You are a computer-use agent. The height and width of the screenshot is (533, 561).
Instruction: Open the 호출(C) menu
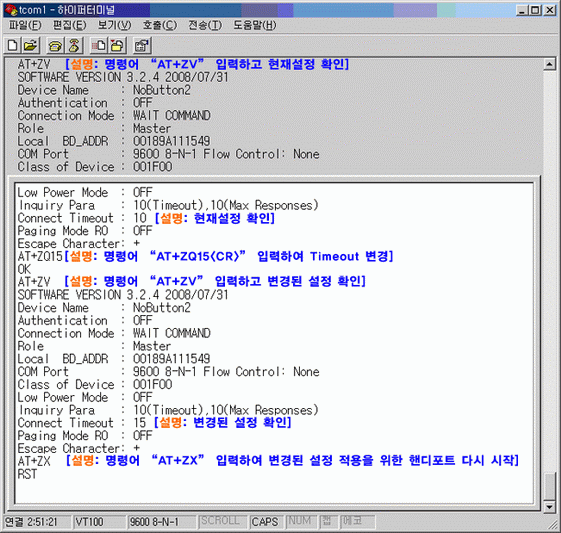tap(160, 25)
